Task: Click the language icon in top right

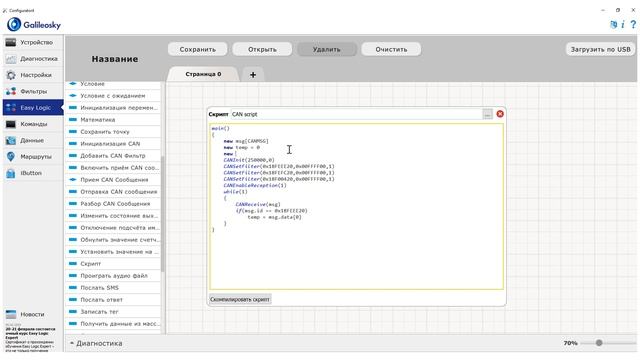Action: click(x=613, y=24)
